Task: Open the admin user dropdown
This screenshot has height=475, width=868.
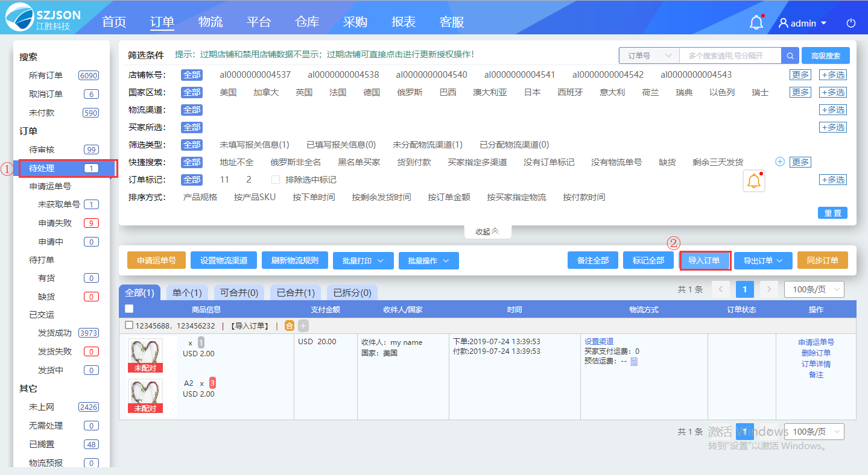Action: tap(803, 23)
